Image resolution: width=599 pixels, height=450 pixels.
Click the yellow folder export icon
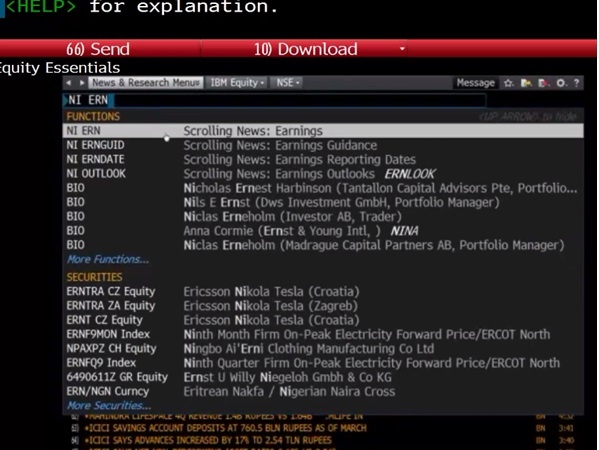[x=526, y=83]
